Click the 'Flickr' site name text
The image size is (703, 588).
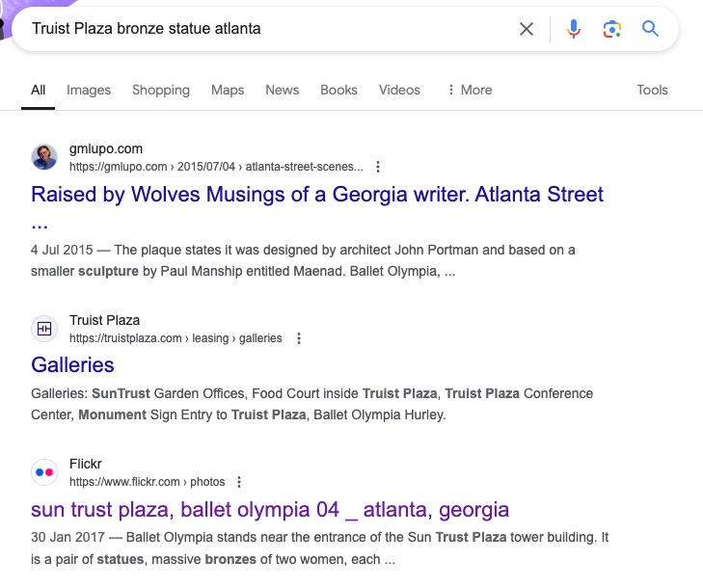pyautogui.click(x=86, y=464)
